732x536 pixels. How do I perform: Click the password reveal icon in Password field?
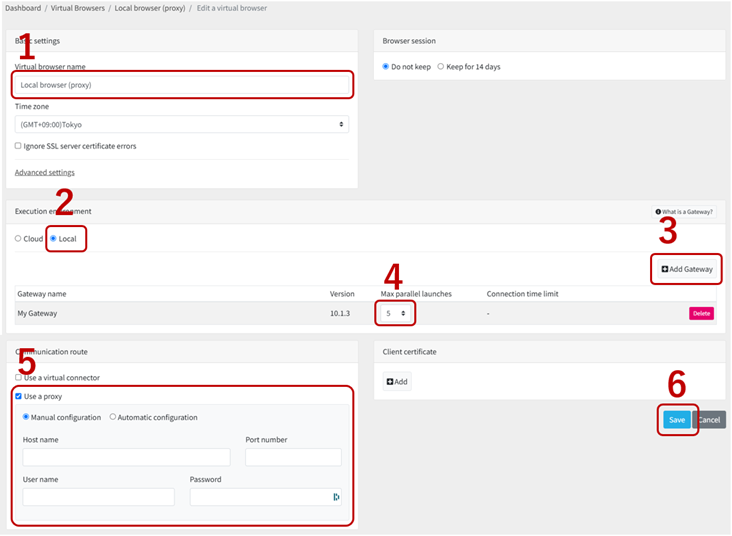coord(336,497)
